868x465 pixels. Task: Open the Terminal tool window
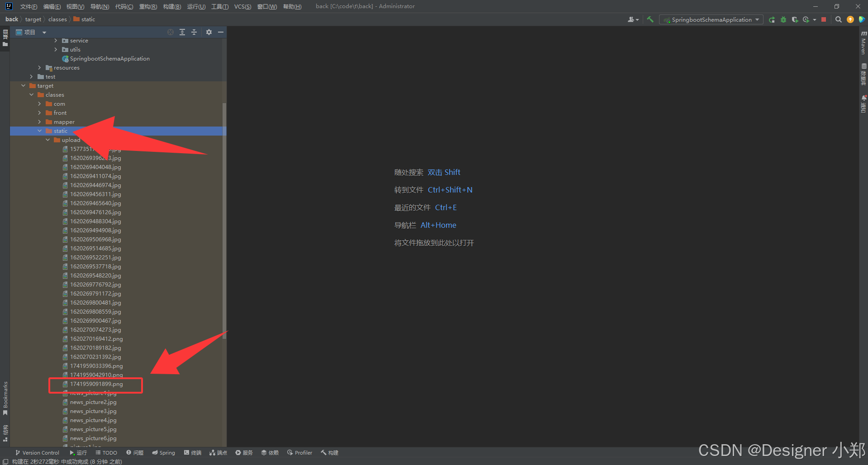click(193, 452)
